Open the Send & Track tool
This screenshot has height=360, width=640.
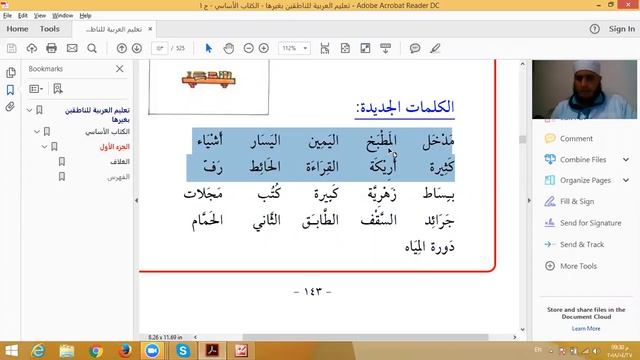pyautogui.click(x=582, y=244)
